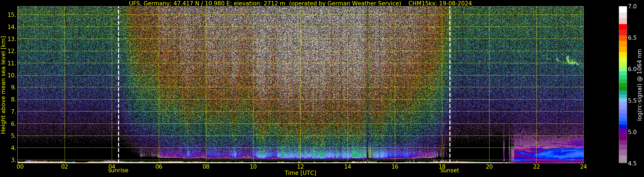The image size is (644, 177).
Task: Click the yellow segment of the colorbar
Action: [x=623, y=55]
